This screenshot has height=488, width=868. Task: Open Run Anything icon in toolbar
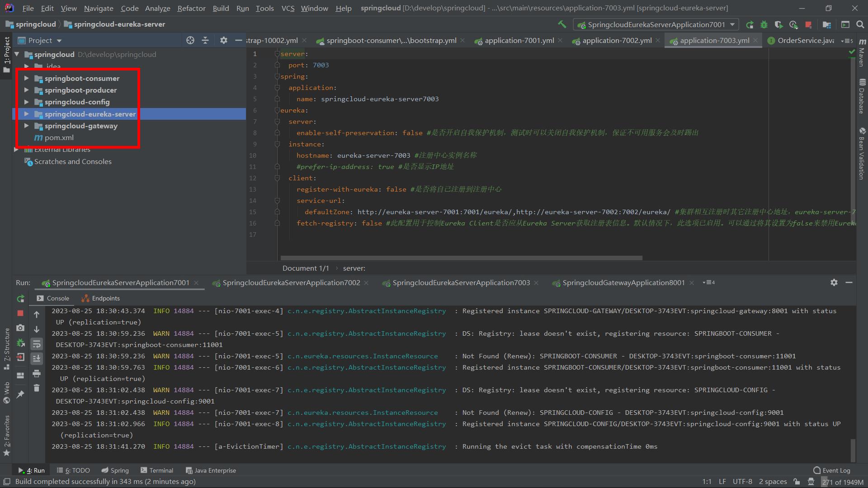coord(845,24)
